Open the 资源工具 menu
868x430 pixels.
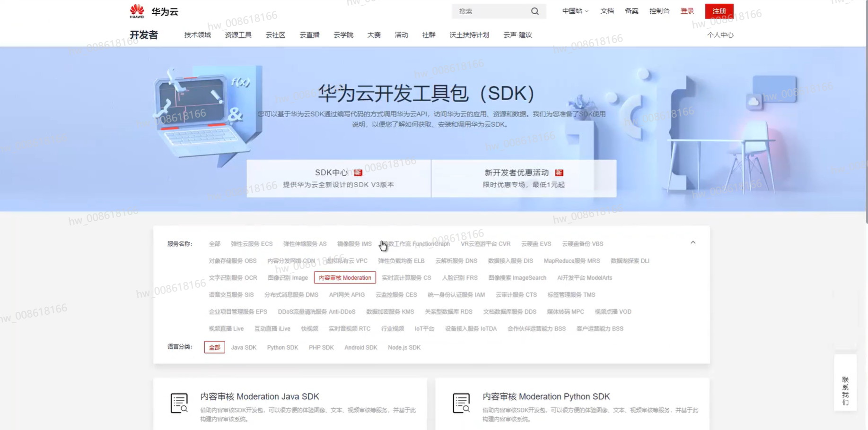(238, 35)
